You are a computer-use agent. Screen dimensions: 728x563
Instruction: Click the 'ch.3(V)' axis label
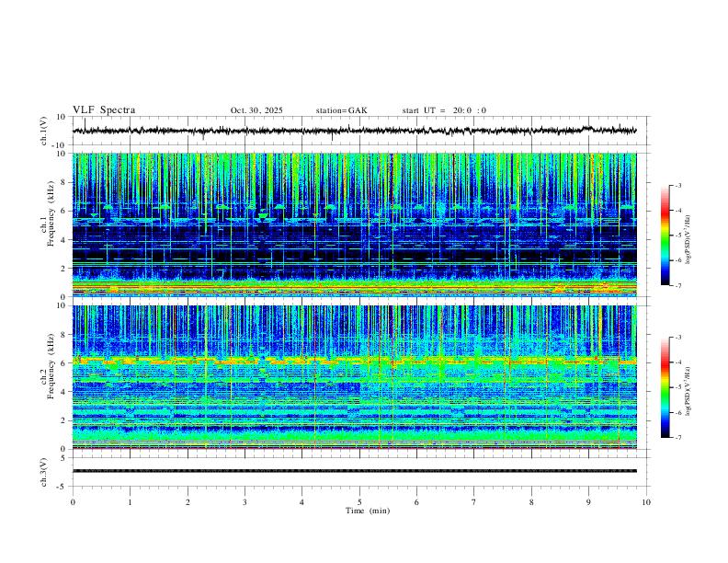point(44,472)
